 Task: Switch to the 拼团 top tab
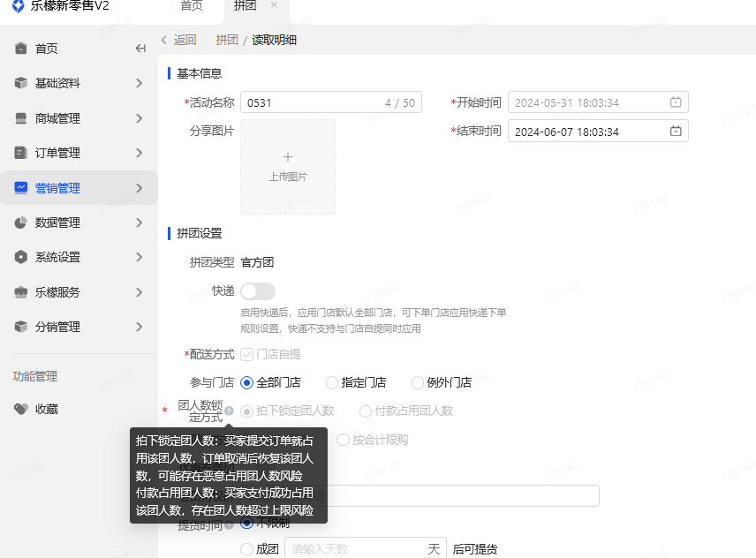(x=245, y=5)
